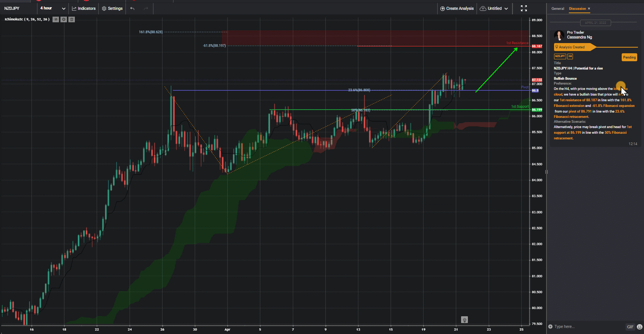
Task: Click the NZDJPY tag in analysis post
Action: coord(560,56)
